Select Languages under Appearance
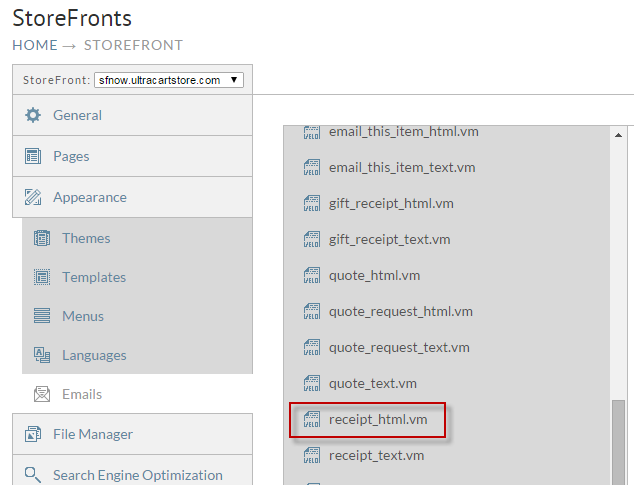 coord(137,355)
